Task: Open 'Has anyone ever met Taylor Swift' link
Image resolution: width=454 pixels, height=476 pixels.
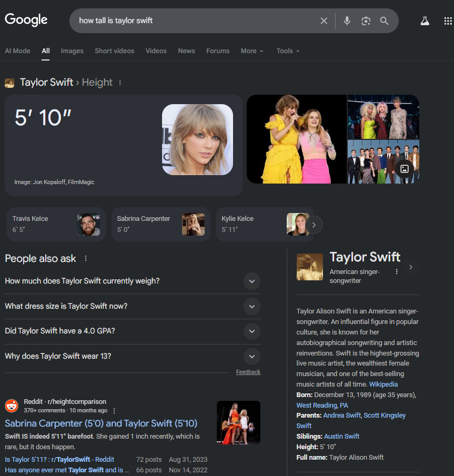Action: coord(67,470)
